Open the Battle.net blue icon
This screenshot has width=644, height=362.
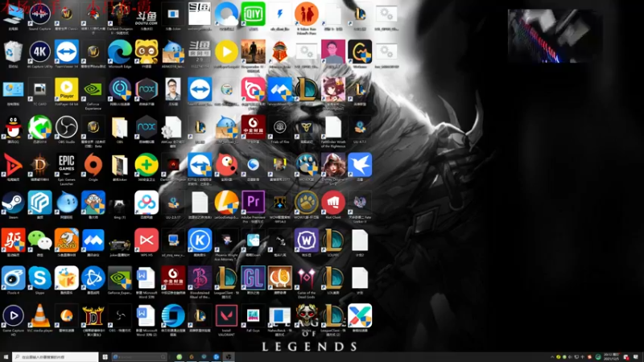[x=93, y=278]
